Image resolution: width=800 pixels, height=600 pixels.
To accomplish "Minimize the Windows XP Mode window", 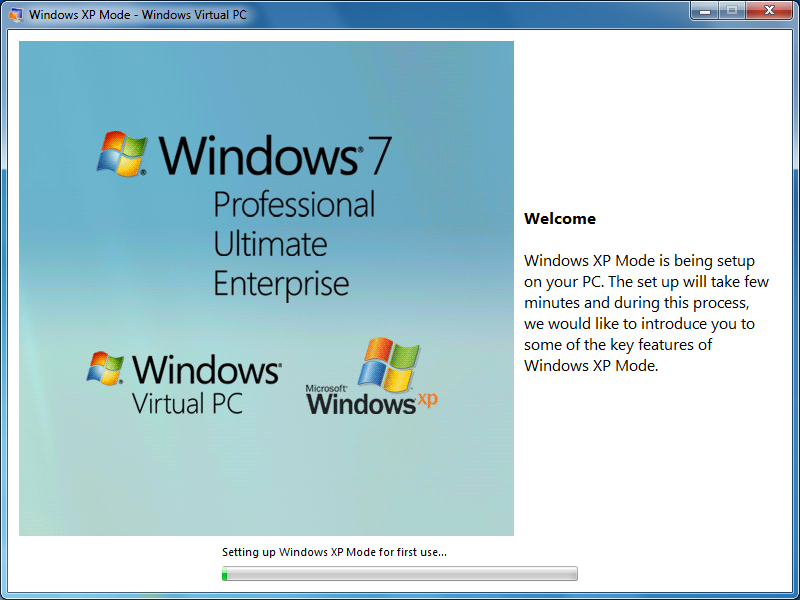I will click(706, 11).
